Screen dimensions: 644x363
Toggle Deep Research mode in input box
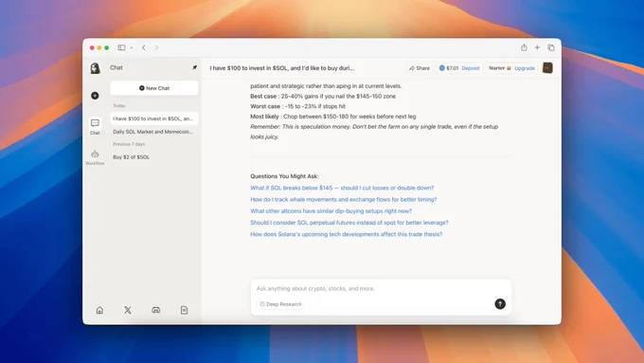[281, 304]
